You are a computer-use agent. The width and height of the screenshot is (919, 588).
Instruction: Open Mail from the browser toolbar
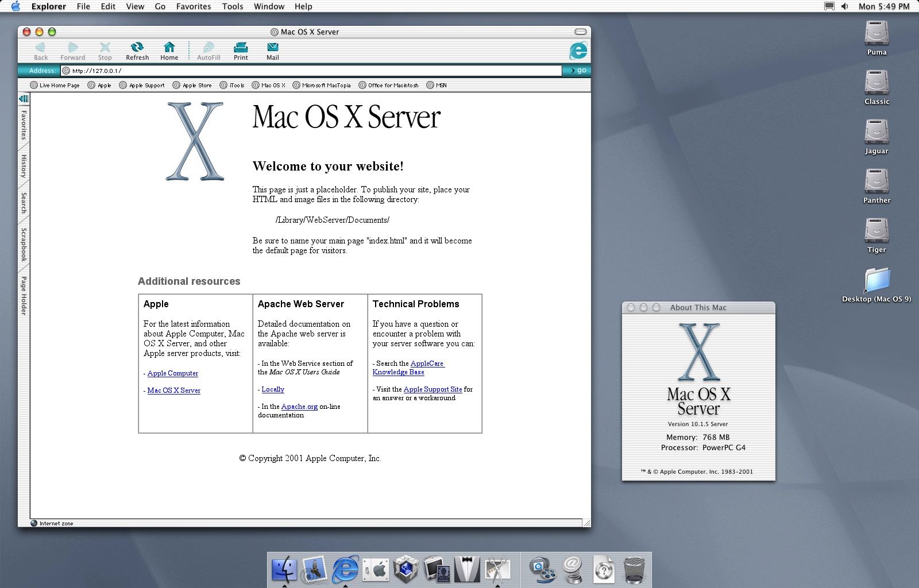point(273,51)
